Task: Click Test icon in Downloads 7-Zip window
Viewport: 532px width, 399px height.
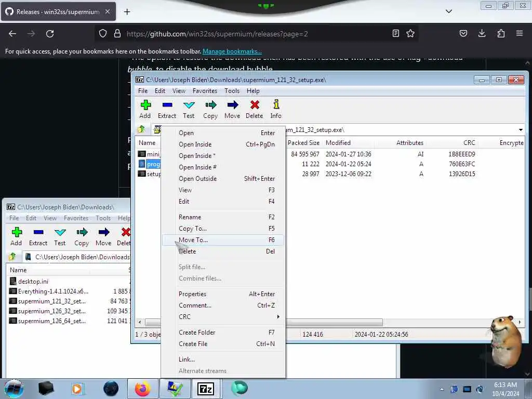Action: 60,232
